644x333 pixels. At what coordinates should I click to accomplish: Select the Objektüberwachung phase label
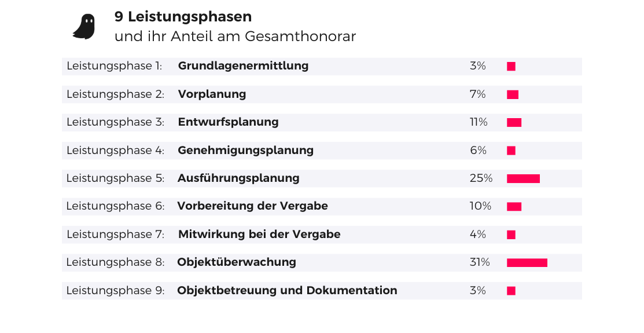(237, 262)
